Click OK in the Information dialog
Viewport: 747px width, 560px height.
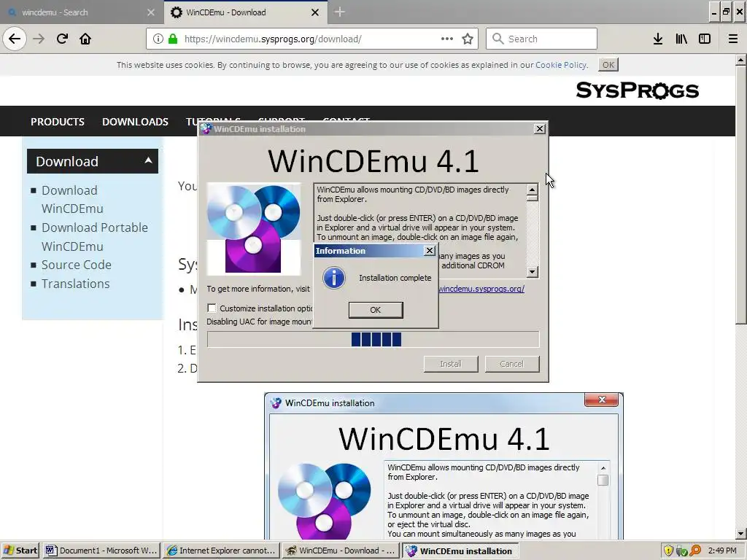376,310
